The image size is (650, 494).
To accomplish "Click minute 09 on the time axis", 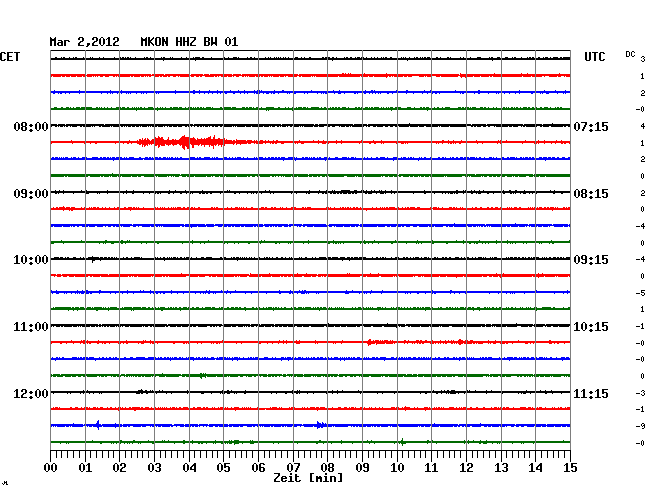I will [x=362, y=467].
